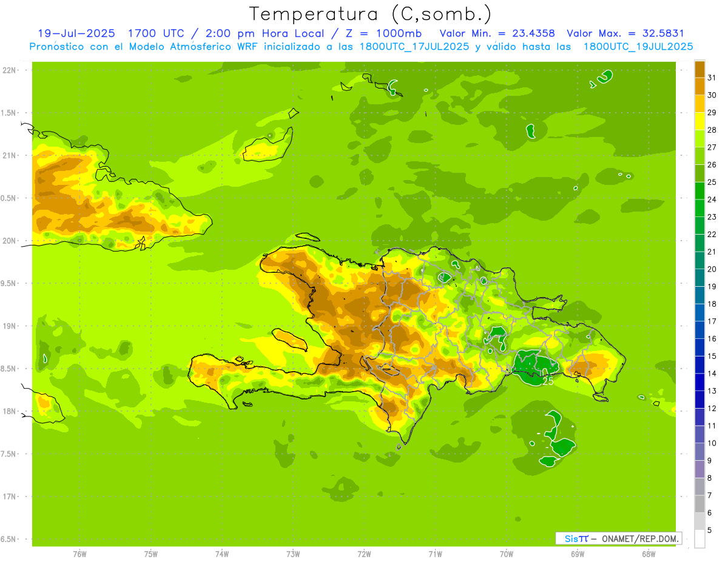Viewport: 728px width, 562px height.
Task: Click the legend value "23"
Action: pyautogui.click(x=712, y=217)
